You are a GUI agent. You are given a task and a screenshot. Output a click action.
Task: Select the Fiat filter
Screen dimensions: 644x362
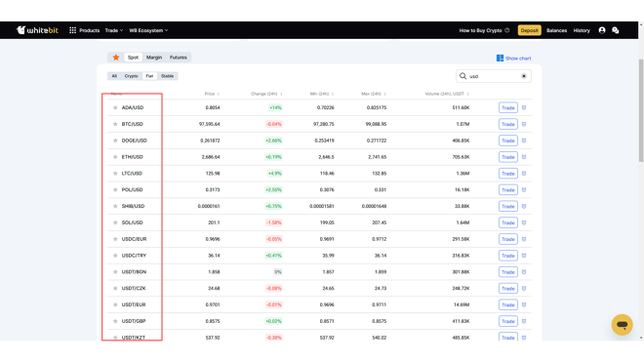pyautogui.click(x=149, y=76)
